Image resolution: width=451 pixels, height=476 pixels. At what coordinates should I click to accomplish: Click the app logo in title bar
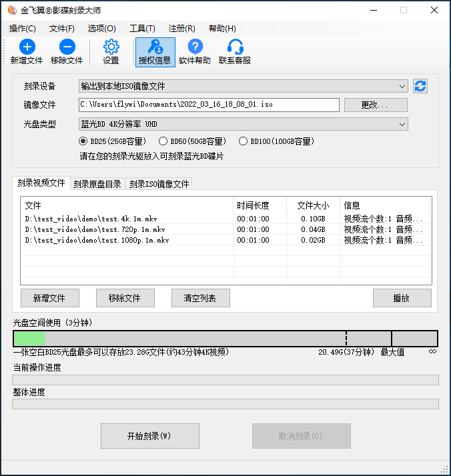click(11, 11)
